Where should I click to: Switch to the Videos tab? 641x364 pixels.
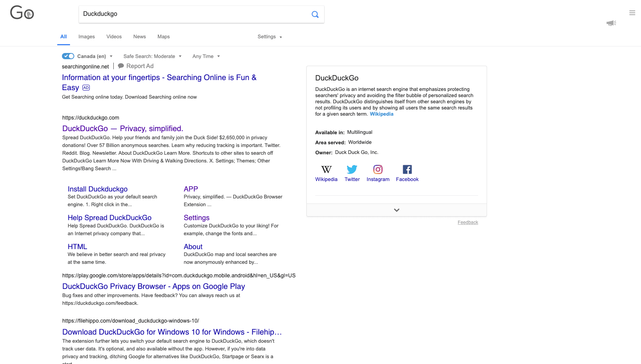click(x=114, y=37)
